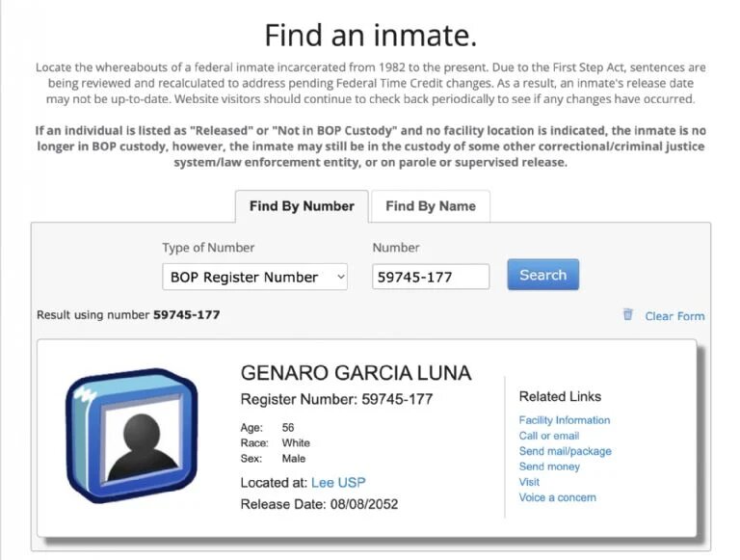Screen dimensions: 740x560
Task: Click the Release Date: 08/08/2052 text
Action: pos(319,504)
